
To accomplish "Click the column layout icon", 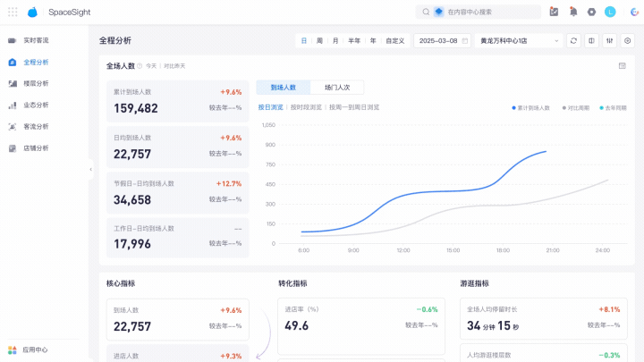I will pos(591,40).
